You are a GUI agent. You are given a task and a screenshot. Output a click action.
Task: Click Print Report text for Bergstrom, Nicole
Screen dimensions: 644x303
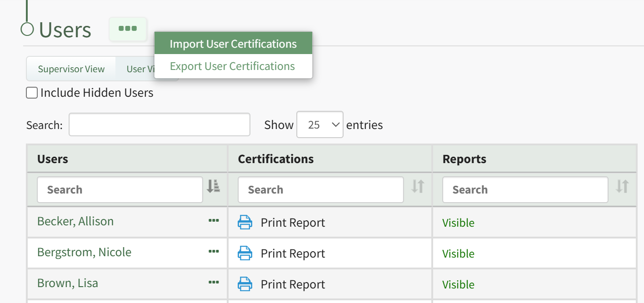pyautogui.click(x=293, y=253)
